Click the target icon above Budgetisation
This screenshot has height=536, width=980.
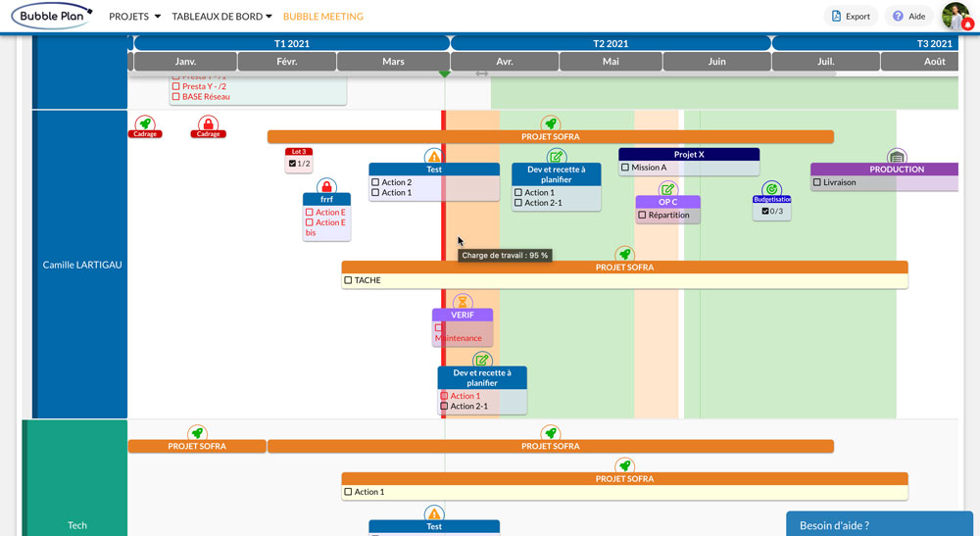click(x=771, y=189)
